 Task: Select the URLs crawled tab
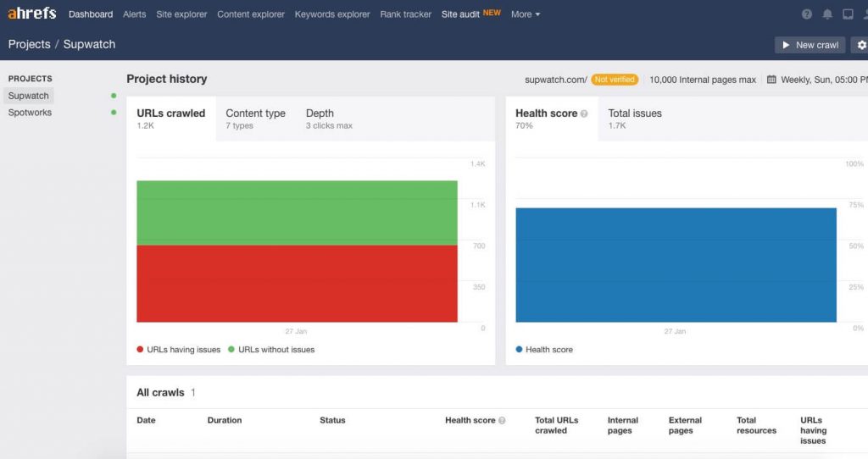click(x=171, y=119)
